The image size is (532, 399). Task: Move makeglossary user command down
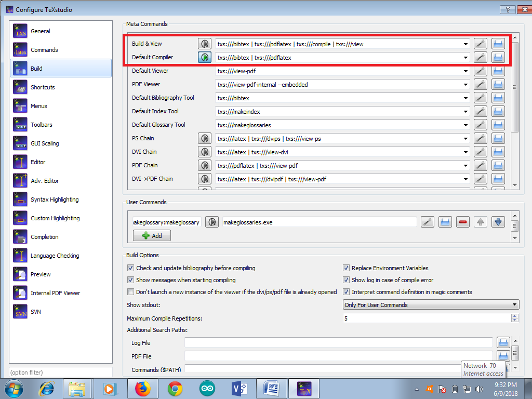pyautogui.click(x=498, y=222)
